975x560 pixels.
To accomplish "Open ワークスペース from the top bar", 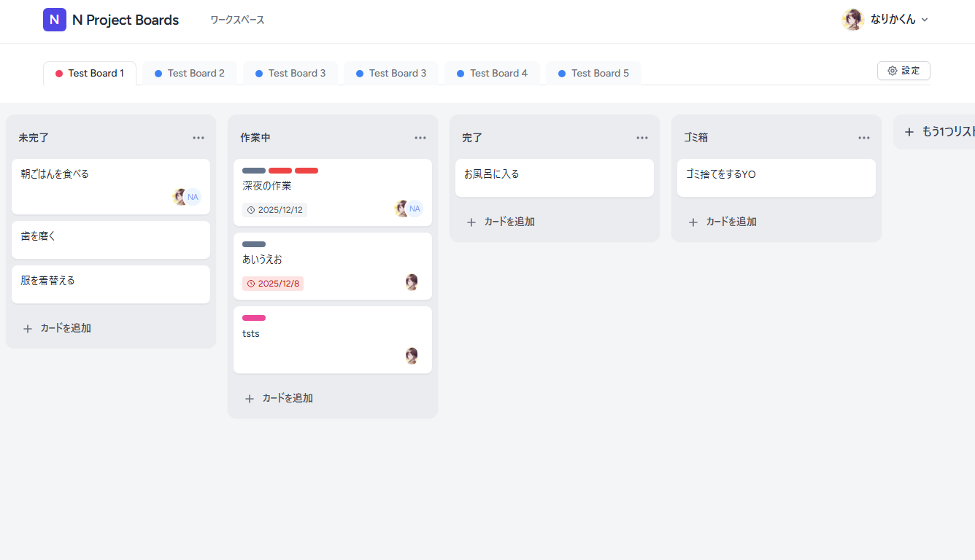I will click(236, 20).
